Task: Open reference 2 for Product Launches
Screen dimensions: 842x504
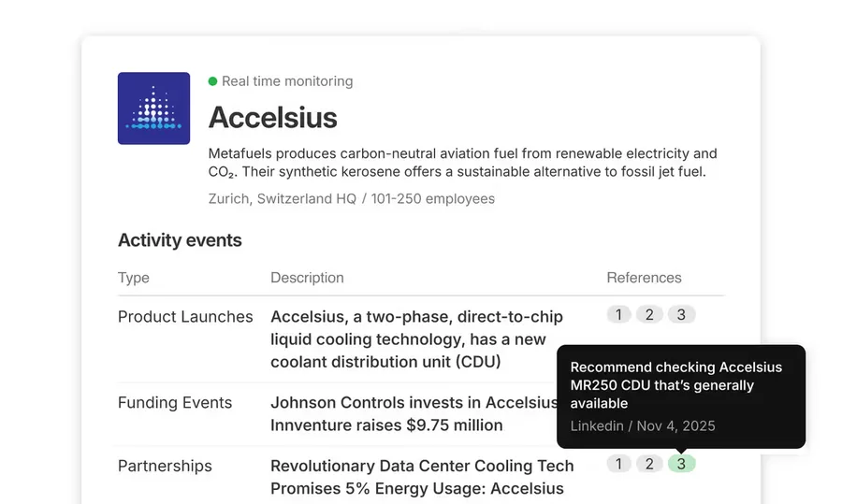Action: coord(649,314)
